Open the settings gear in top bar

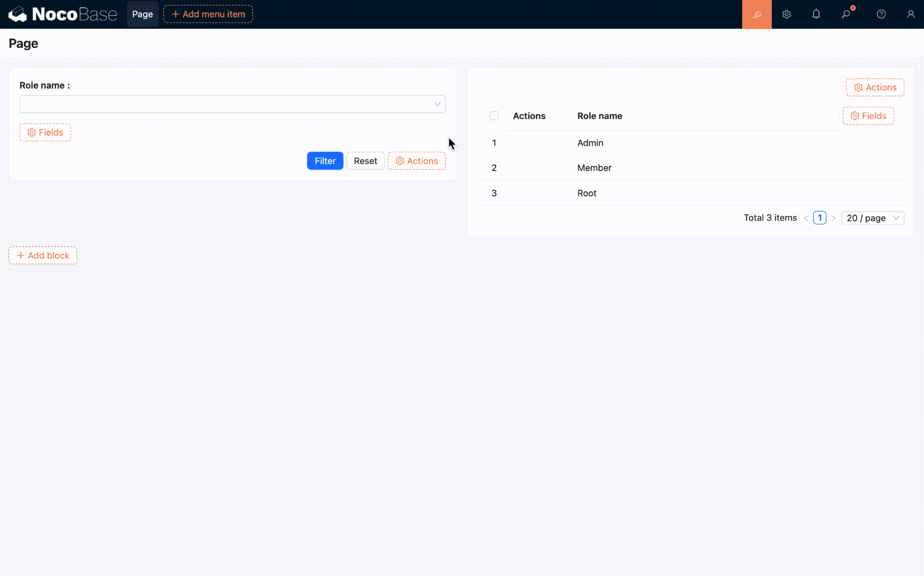[x=786, y=14]
